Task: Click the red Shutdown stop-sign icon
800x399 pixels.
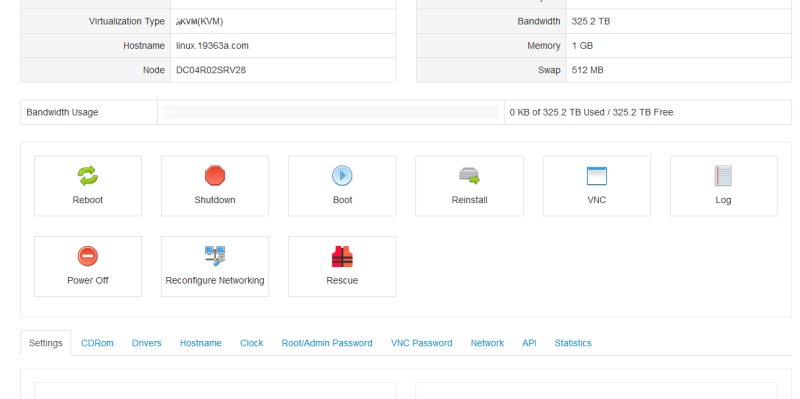Action: pyautogui.click(x=215, y=176)
